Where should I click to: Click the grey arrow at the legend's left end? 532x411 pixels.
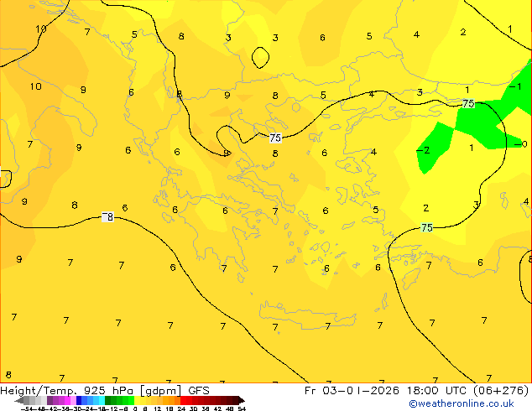tap(19, 400)
